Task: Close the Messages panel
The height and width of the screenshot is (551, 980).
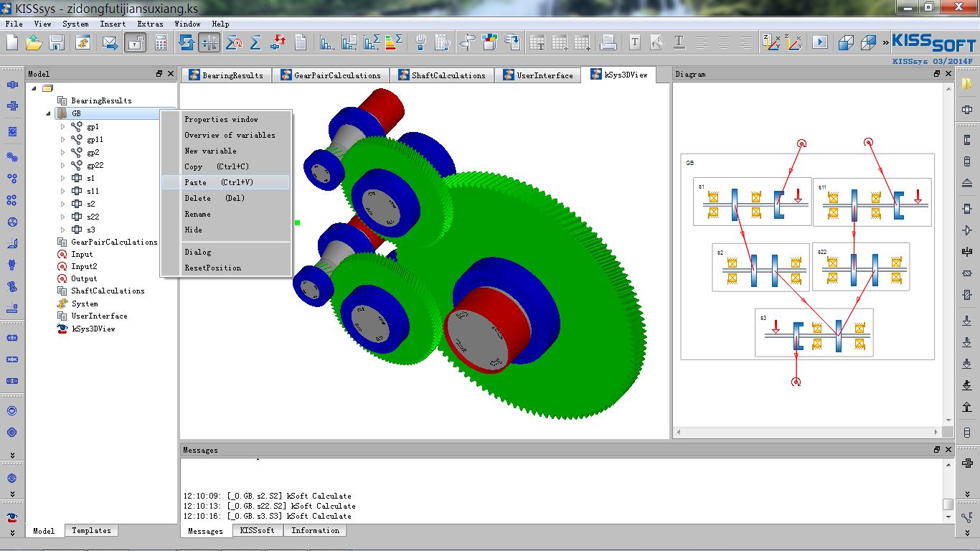Action: point(948,450)
